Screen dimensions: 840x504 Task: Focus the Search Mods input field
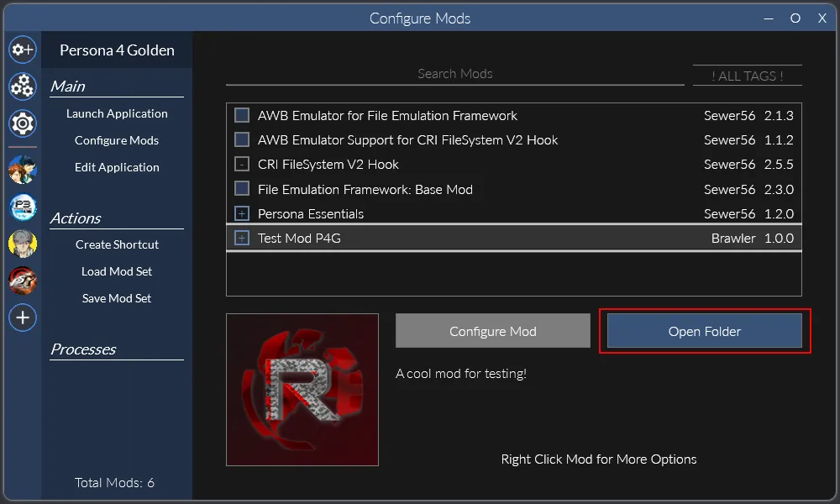(x=454, y=74)
